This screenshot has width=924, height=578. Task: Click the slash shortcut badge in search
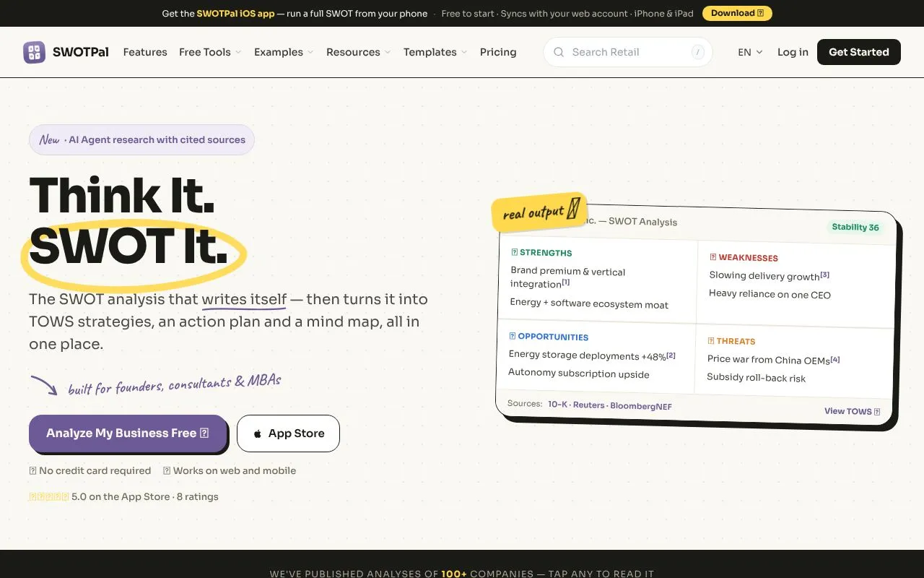697,52
